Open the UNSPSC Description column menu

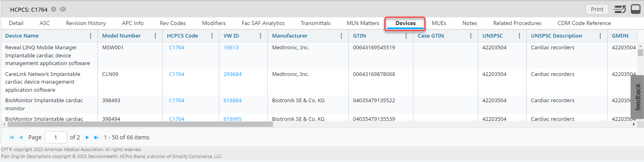tap(600, 36)
